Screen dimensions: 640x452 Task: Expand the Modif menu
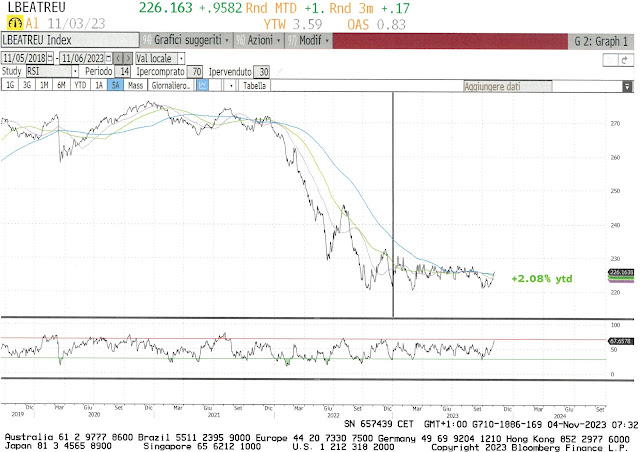tap(309, 40)
